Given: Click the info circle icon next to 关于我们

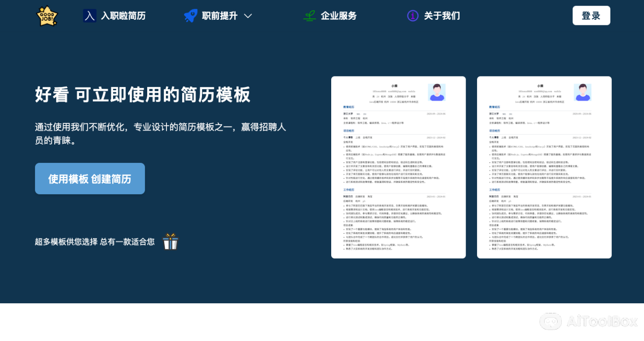Looking at the screenshot, I should point(412,15).
